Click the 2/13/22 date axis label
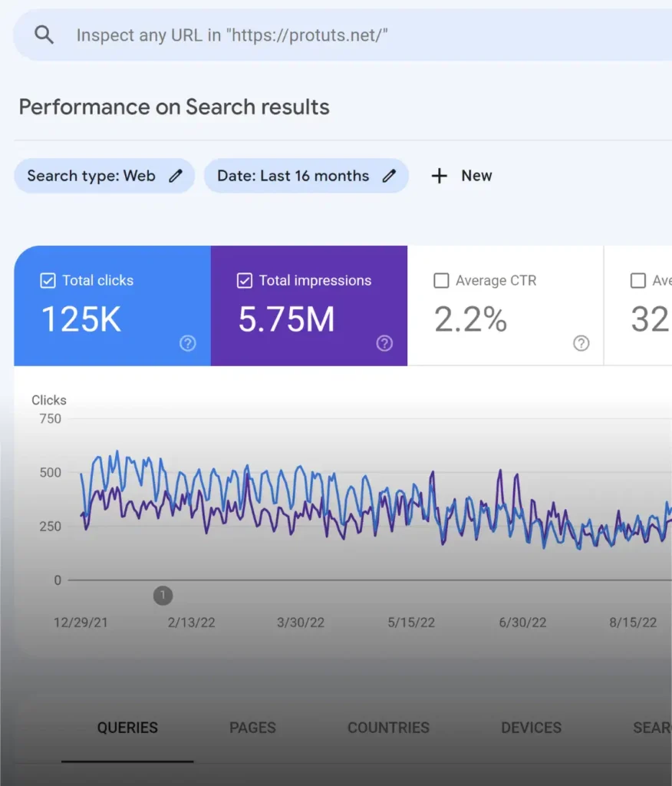Screen dimensions: 672x786 pos(192,623)
